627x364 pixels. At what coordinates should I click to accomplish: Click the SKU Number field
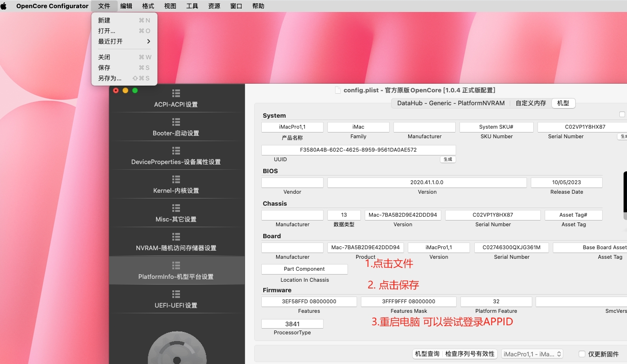(x=496, y=127)
